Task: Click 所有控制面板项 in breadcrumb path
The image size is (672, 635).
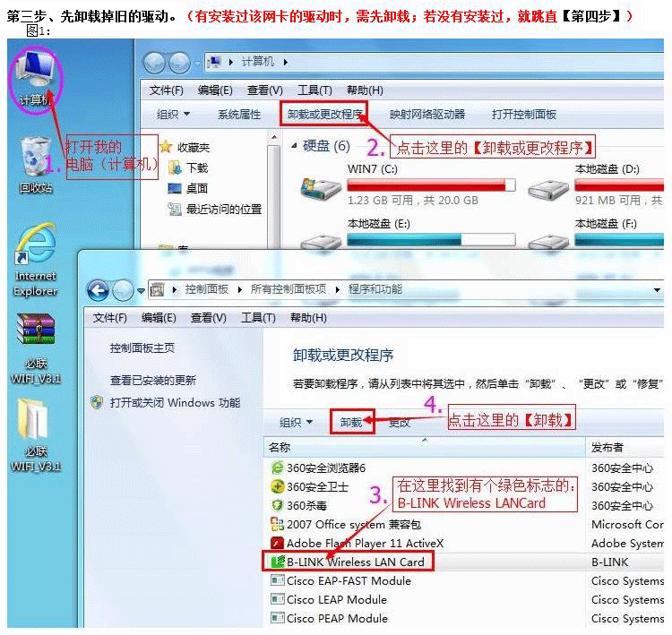Action: 289,289
